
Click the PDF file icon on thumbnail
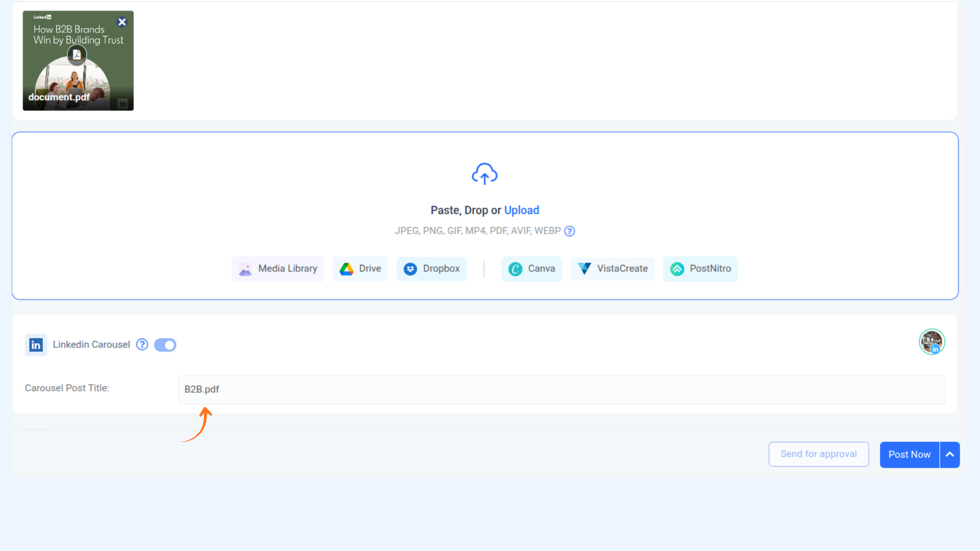coord(77,55)
